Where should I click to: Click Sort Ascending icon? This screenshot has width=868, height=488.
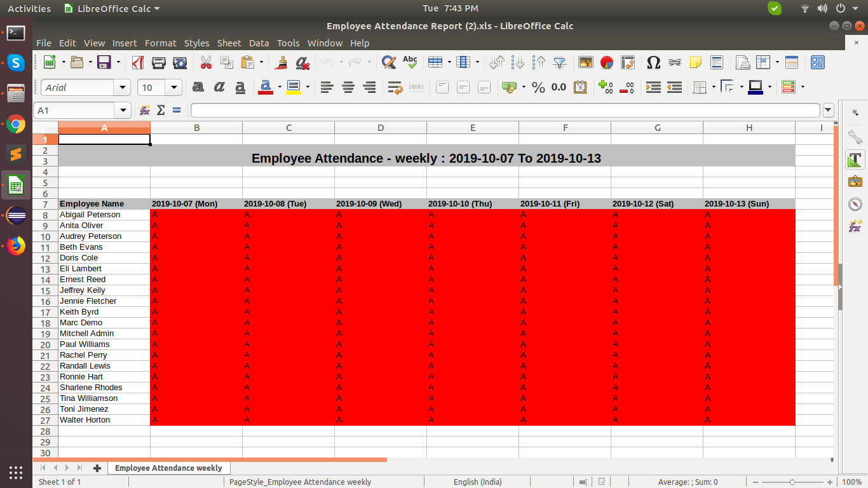point(518,62)
